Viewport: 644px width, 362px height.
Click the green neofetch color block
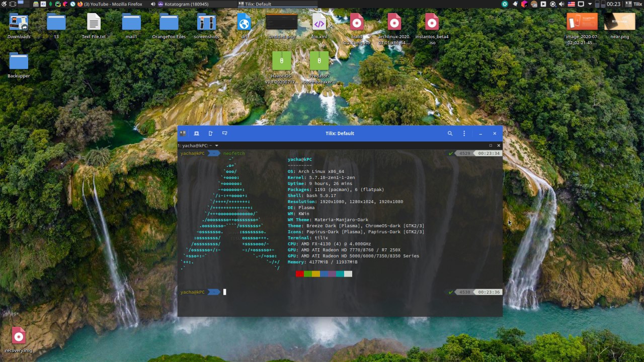point(308,274)
